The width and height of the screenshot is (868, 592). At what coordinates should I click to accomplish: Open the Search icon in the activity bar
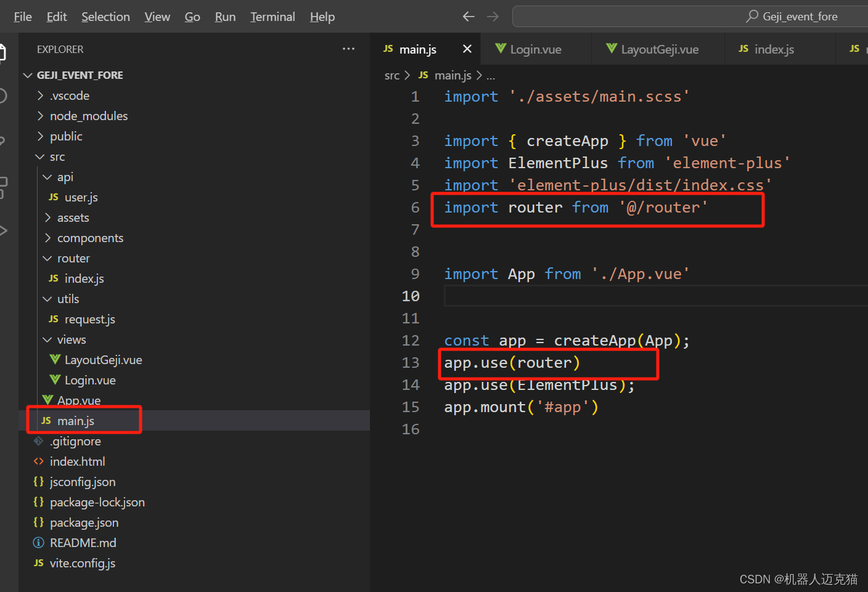[4, 95]
